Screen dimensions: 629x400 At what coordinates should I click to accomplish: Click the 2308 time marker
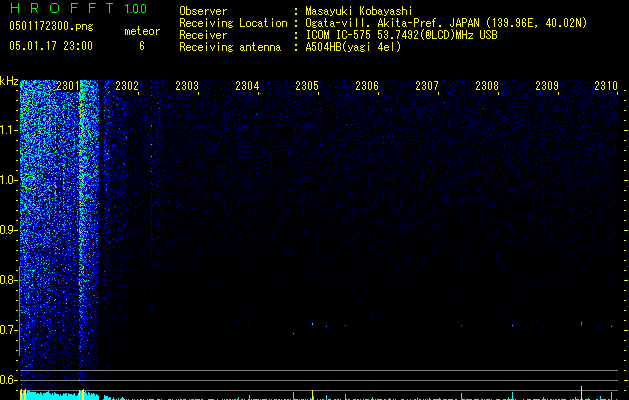coord(487,86)
